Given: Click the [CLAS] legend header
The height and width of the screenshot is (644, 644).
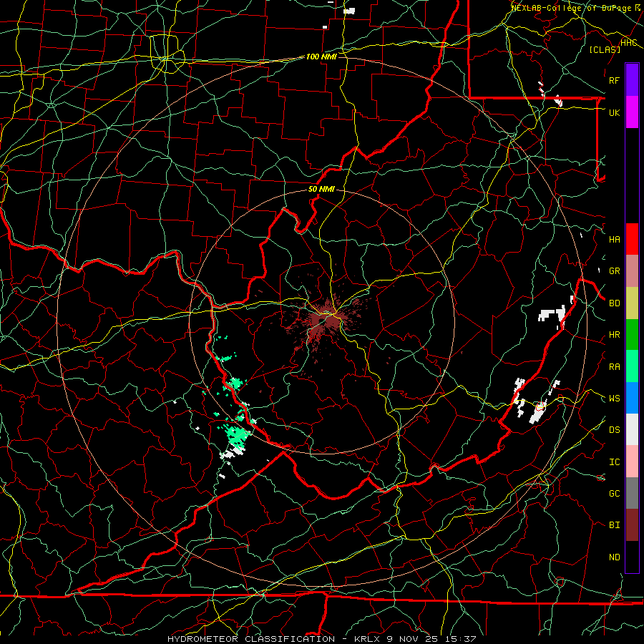Looking at the screenshot, I should [x=605, y=49].
